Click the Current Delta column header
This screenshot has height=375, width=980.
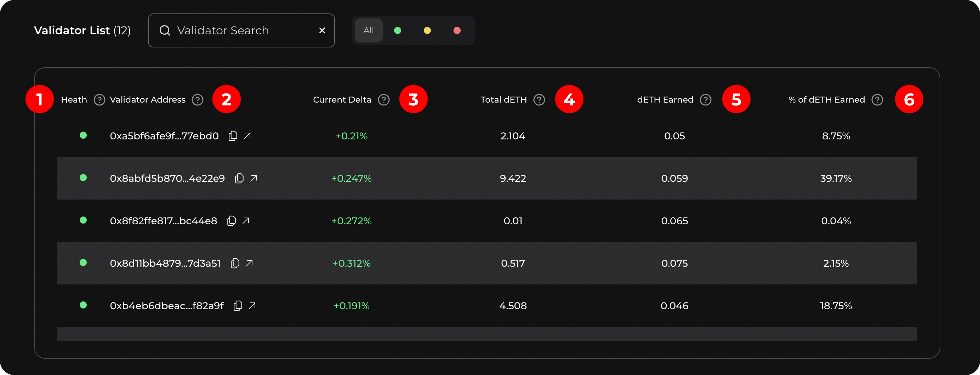342,100
